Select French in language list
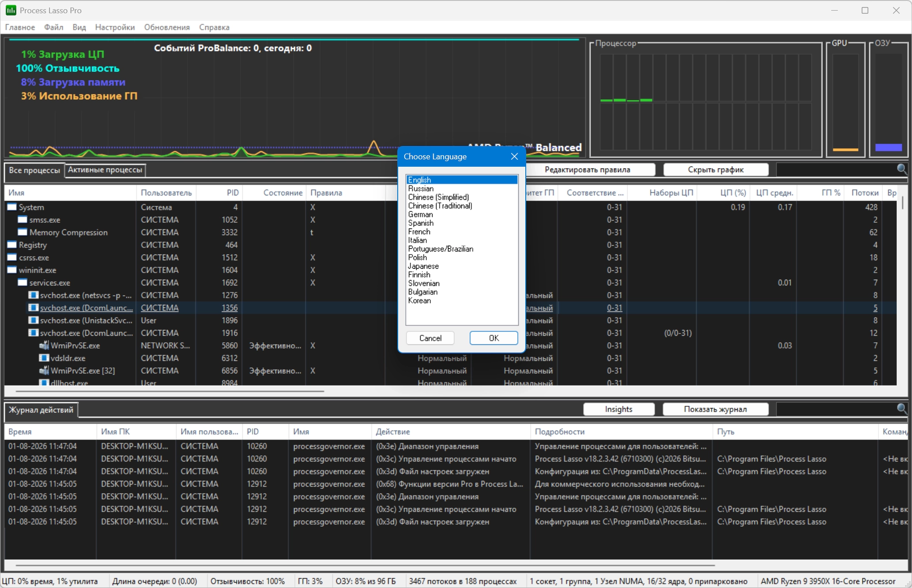Viewport: 912px width, 588px height. tap(462, 232)
